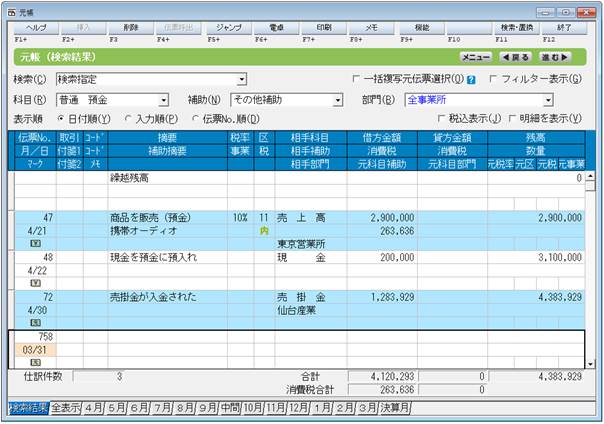The height and width of the screenshot is (424, 604).
Task: Enable the 税込表示 checkbox
Action: coord(441,119)
